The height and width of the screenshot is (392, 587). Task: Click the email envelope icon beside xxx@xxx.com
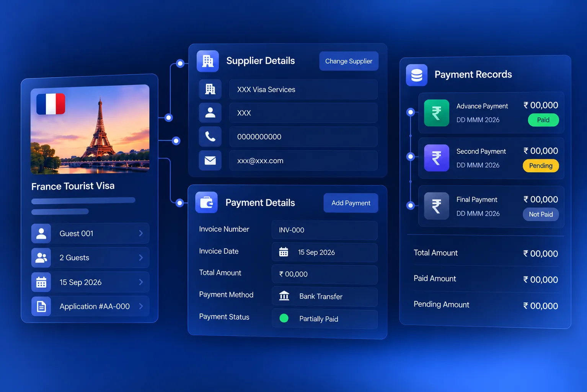coord(210,160)
